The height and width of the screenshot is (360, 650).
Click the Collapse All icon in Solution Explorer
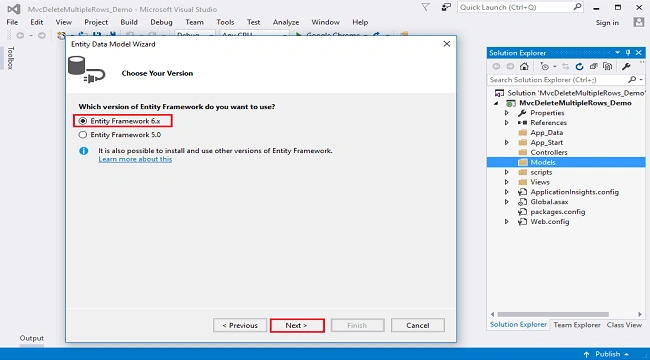click(x=594, y=66)
